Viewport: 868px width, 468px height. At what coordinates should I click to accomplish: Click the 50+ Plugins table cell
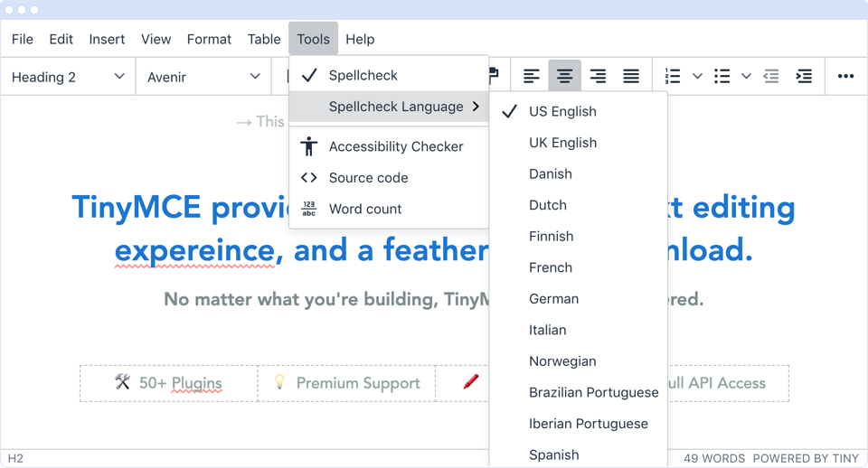(169, 383)
